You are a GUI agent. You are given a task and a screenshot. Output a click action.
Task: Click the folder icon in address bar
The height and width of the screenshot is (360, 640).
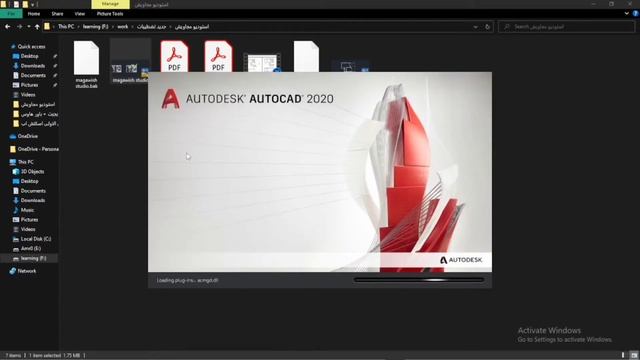point(47,27)
